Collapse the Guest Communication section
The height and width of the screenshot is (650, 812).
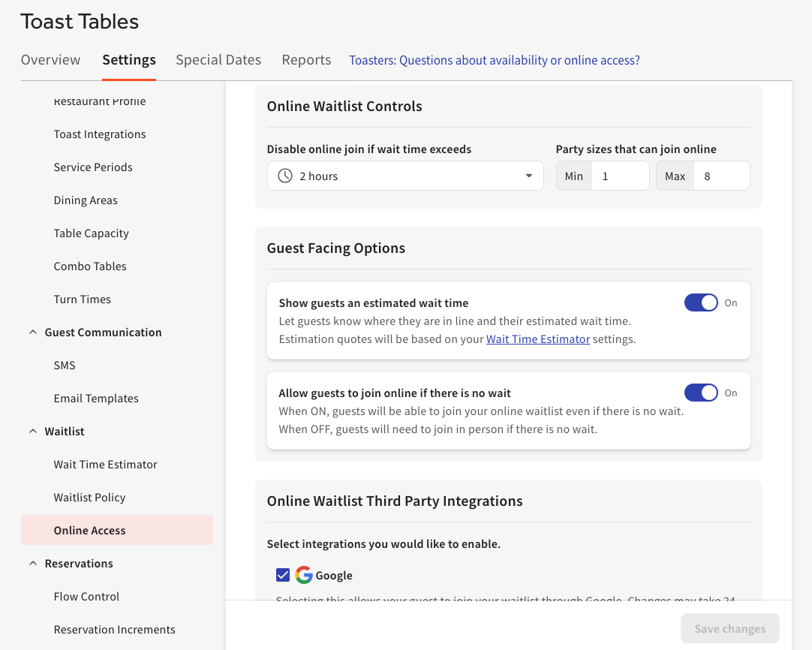coord(33,333)
